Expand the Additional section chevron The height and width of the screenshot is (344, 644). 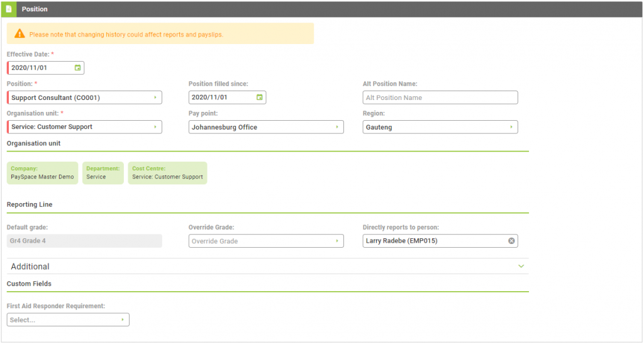(x=521, y=267)
